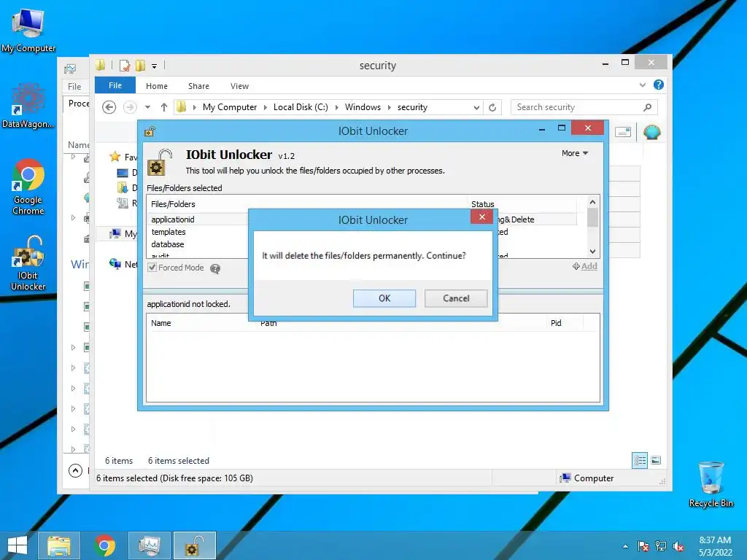Refresh the security folder view

pos(492,108)
